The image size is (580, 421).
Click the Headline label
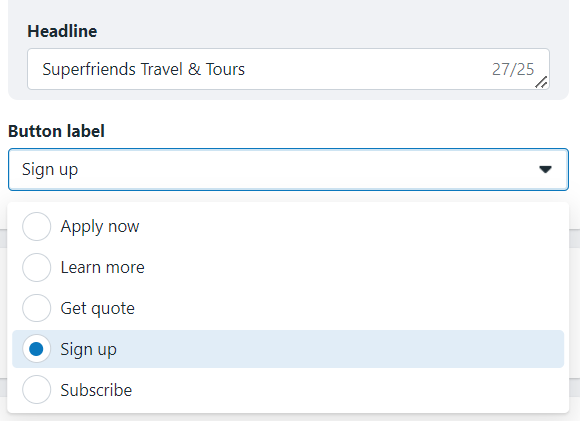tap(62, 31)
